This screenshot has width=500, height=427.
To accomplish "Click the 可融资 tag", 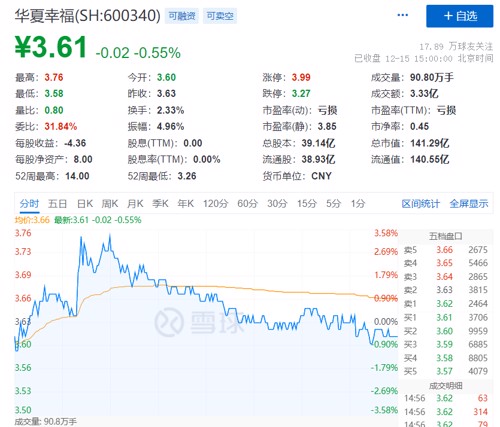I will (182, 16).
